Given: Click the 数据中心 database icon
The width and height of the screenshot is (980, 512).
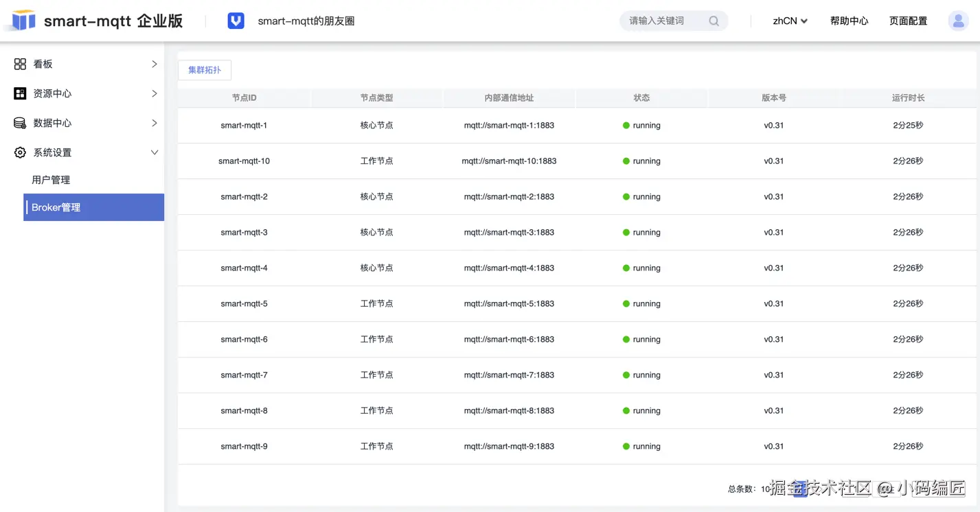Looking at the screenshot, I should pos(20,123).
